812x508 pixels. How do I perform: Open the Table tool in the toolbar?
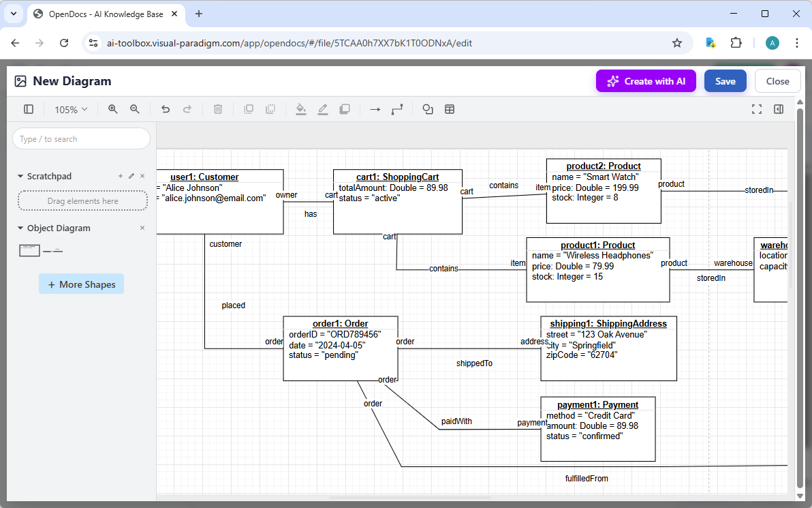[450, 109]
